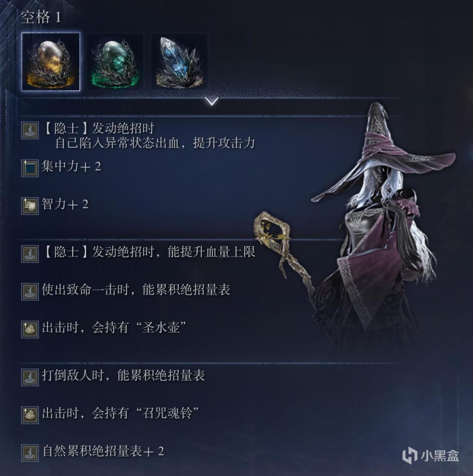Click the 圣水壶 pouch icon
Image resolution: width=473 pixels, height=476 pixels.
pos(30,329)
